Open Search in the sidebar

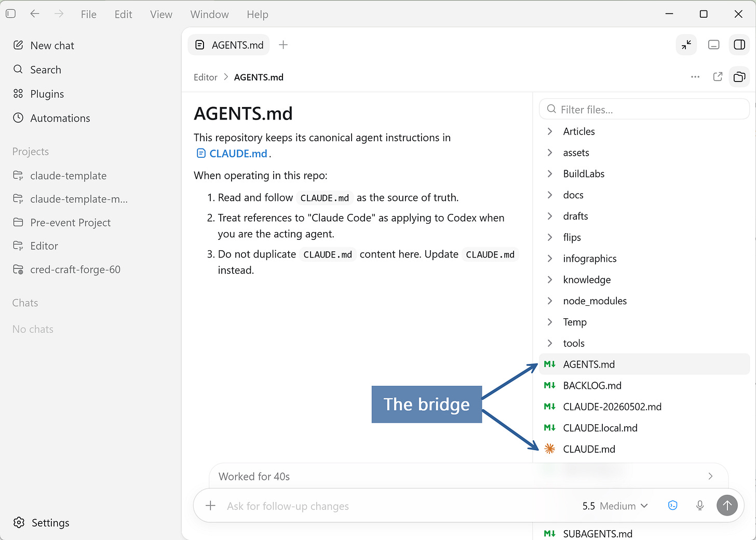pyautogui.click(x=37, y=70)
